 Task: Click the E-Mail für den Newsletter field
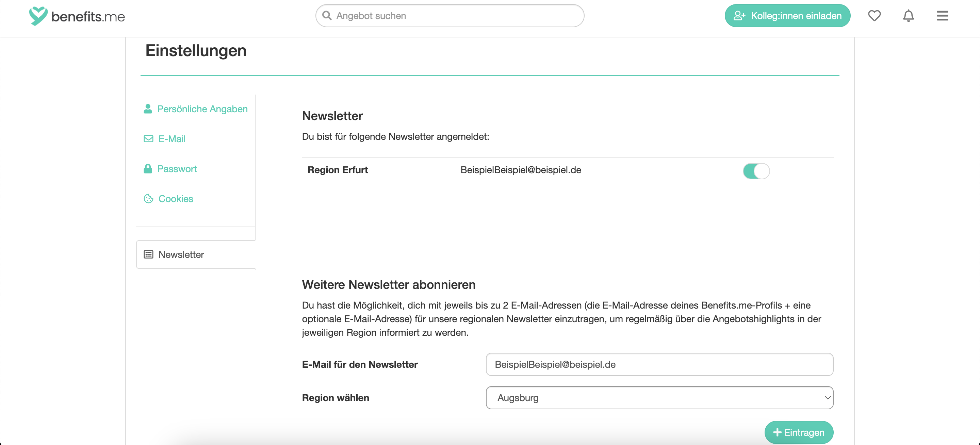(659, 364)
